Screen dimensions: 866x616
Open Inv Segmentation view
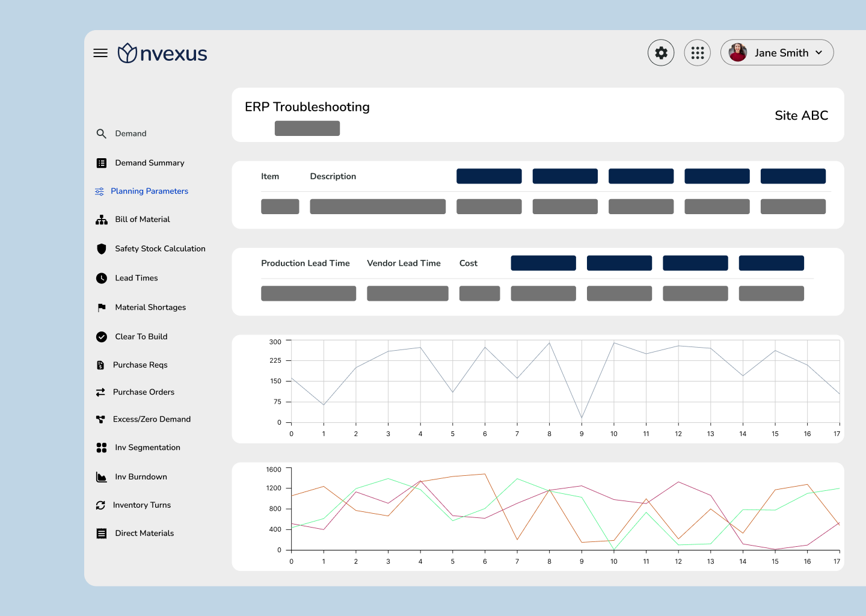[x=148, y=448]
